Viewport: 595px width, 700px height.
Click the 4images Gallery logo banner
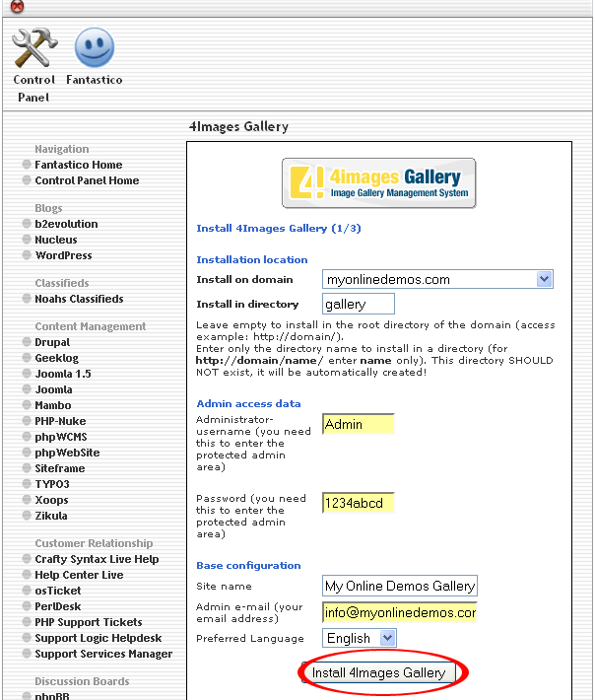click(378, 182)
